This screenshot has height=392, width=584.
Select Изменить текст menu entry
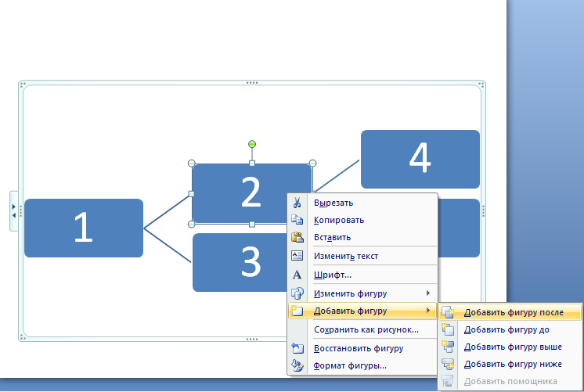(362, 256)
